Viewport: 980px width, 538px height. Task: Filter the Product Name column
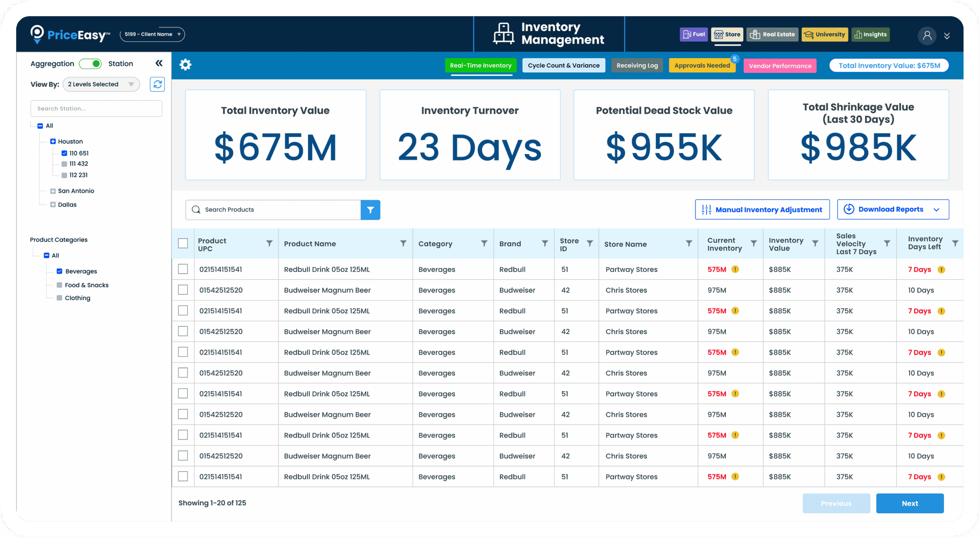click(x=403, y=244)
